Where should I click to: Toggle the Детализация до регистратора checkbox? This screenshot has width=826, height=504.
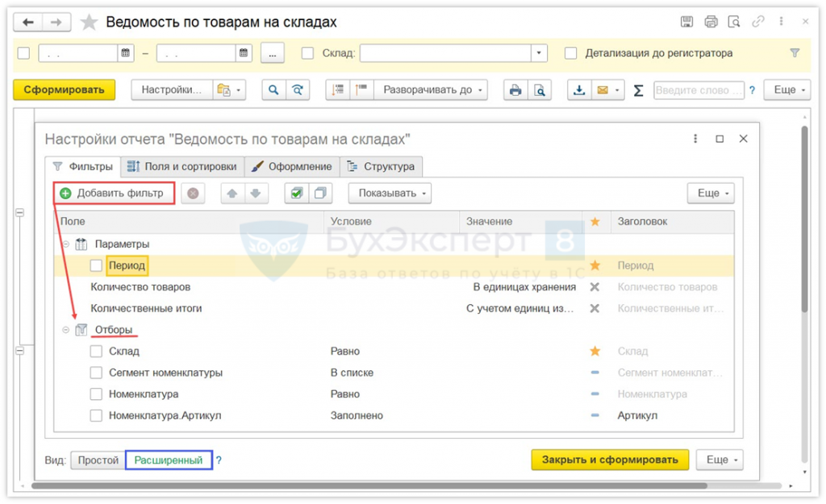(x=570, y=53)
